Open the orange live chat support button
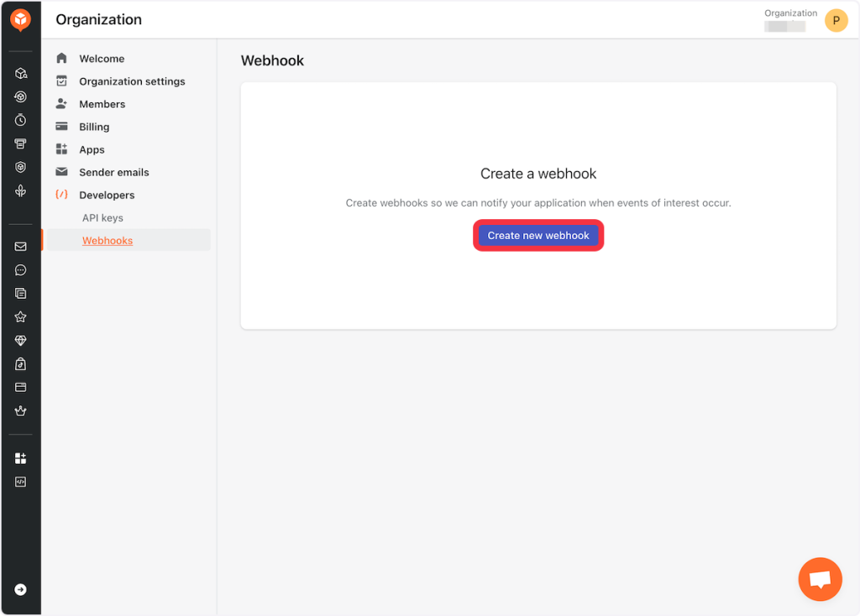The height and width of the screenshot is (616, 860). click(x=820, y=579)
